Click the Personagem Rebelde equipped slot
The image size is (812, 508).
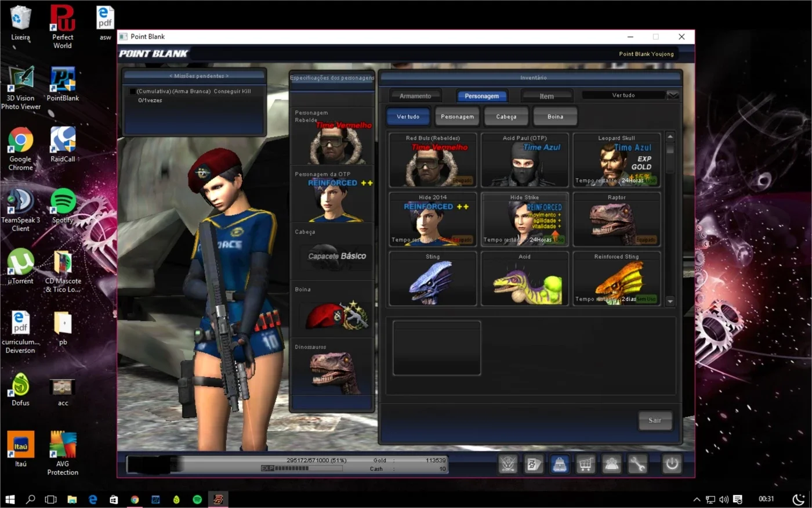click(332, 136)
